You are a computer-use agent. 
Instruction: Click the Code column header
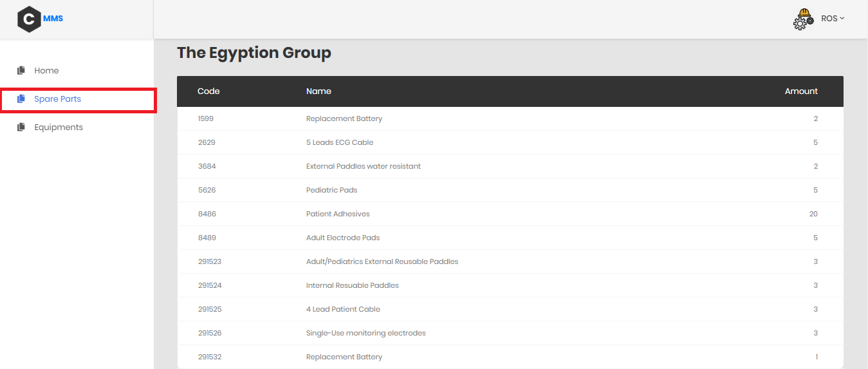click(x=208, y=91)
